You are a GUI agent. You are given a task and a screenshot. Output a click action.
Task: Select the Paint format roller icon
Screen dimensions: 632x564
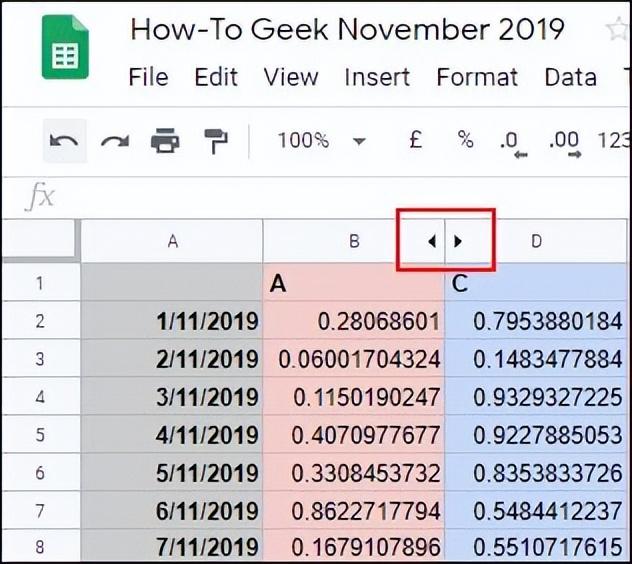[216, 141]
